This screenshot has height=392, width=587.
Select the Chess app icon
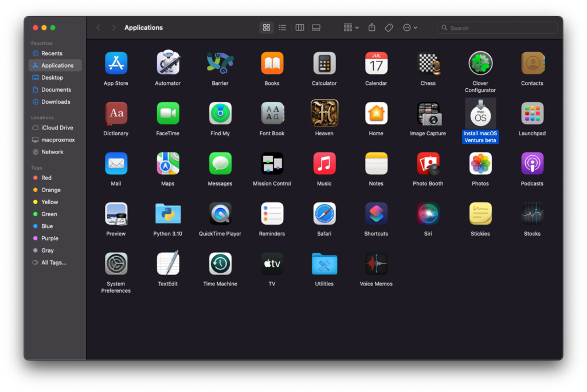pos(428,63)
